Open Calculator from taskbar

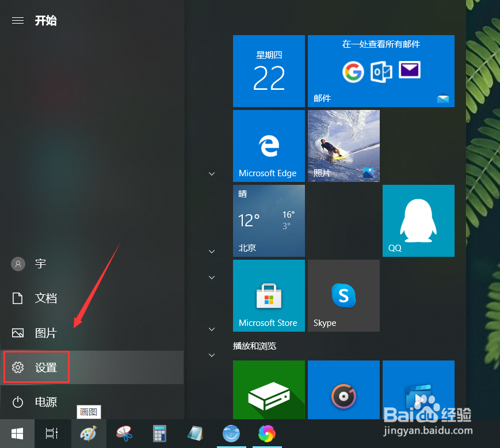point(159,434)
